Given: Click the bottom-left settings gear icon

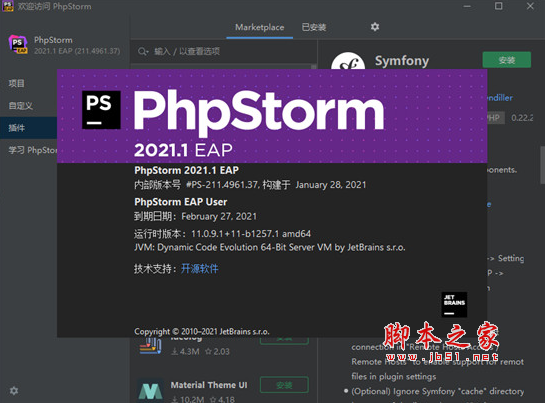Looking at the screenshot, I should click(14, 390).
